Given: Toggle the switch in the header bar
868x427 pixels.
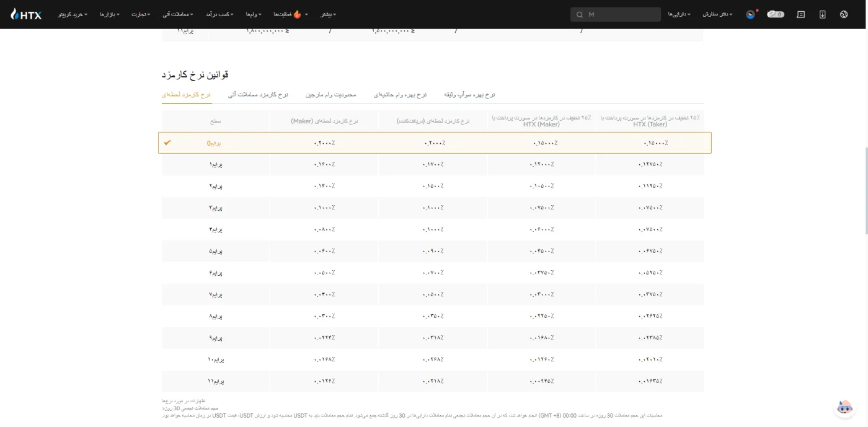Looking at the screenshot, I should 775,14.
